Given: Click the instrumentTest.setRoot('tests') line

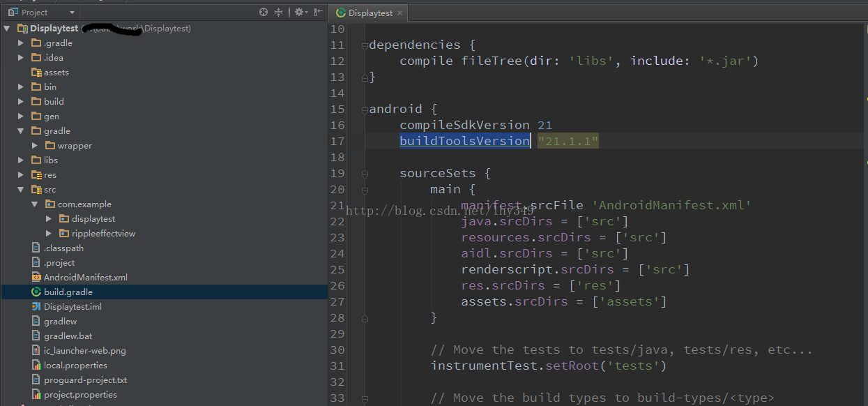Looking at the screenshot, I should pos(549,366).
